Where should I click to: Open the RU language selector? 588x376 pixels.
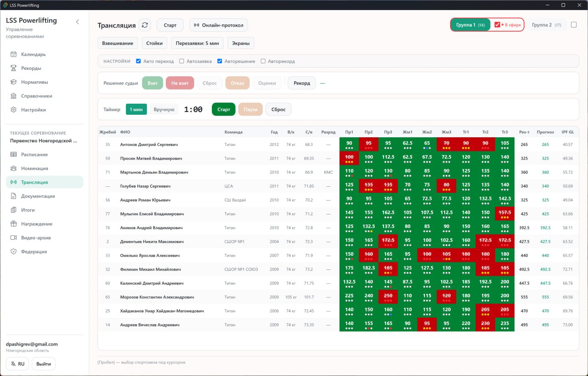click(17, 364)
